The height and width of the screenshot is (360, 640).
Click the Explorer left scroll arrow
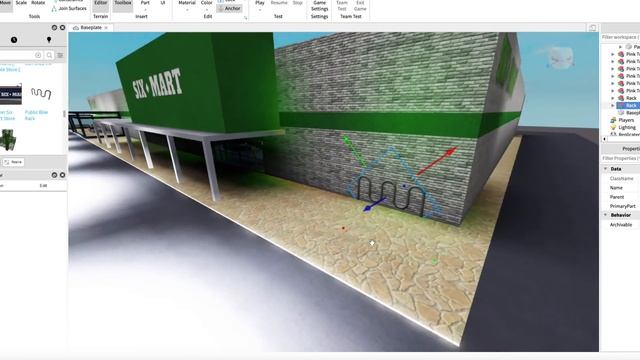[604, 139]
